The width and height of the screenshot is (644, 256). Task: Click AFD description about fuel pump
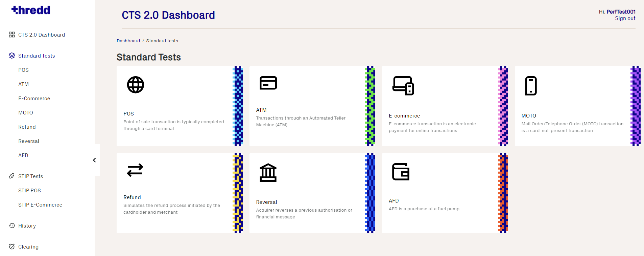coord(424,209)
